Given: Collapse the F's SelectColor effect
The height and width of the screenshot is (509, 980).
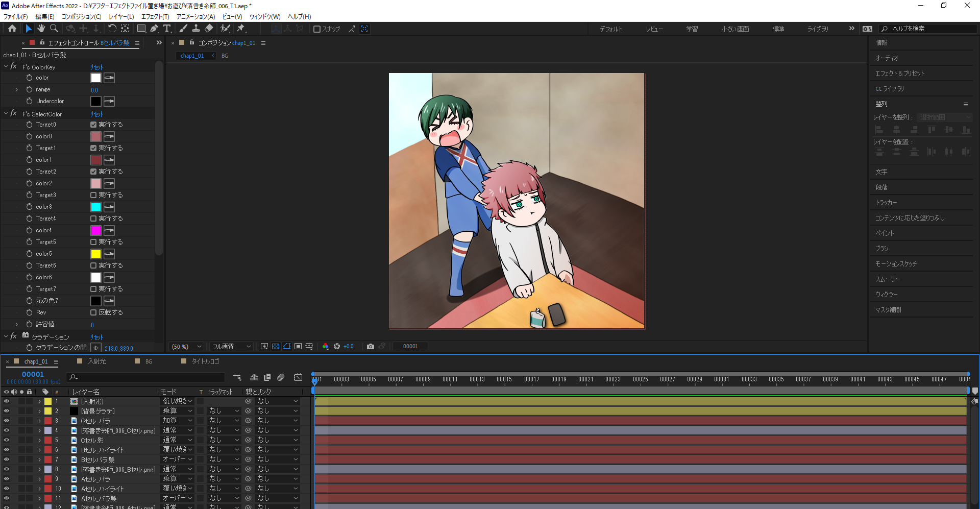Looking at the screenshot, I should [6, 114].
